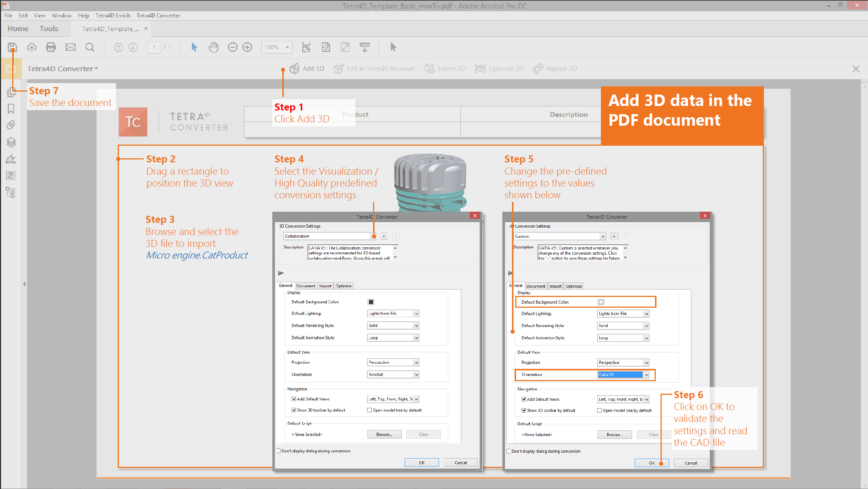Click the zoom out minus icon

[233, 47]
